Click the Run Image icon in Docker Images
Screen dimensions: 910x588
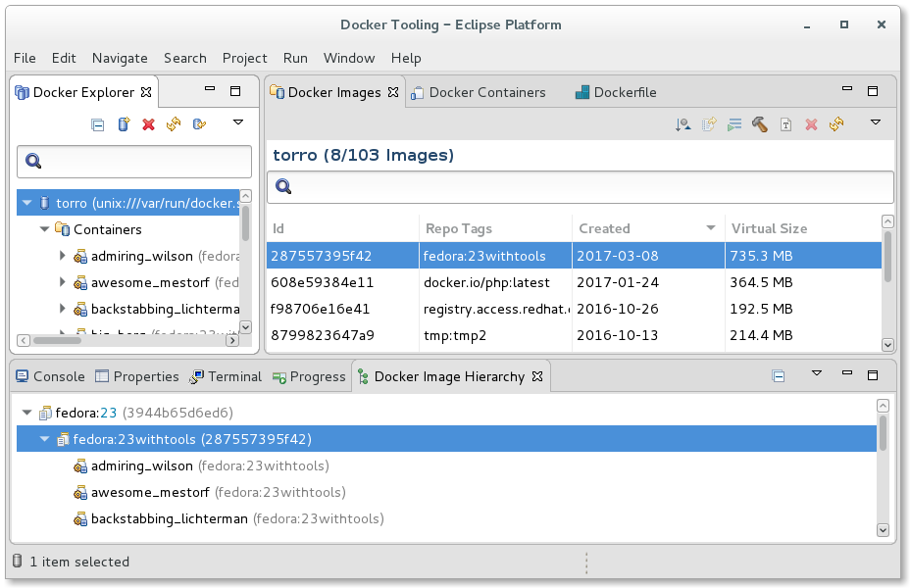[x=734, y=124]
